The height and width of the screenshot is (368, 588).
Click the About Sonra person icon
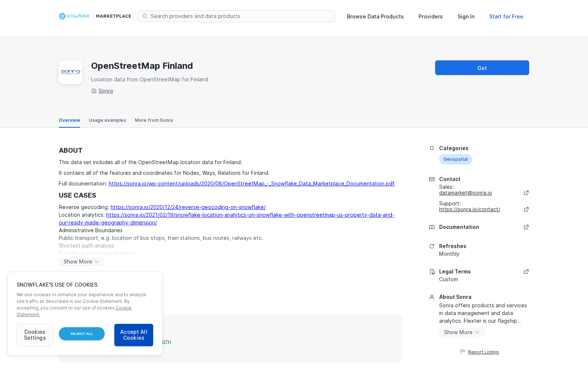click(x=432, y=297)
